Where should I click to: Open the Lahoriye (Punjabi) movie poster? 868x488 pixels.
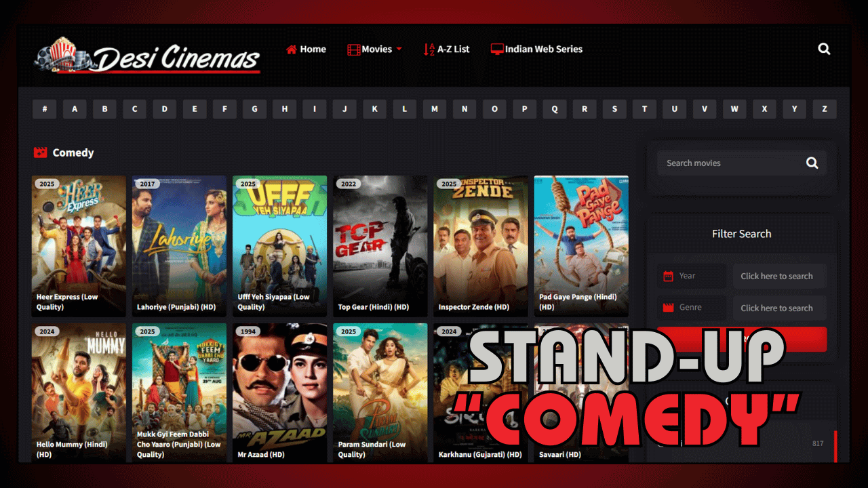(x=179, y=246)
